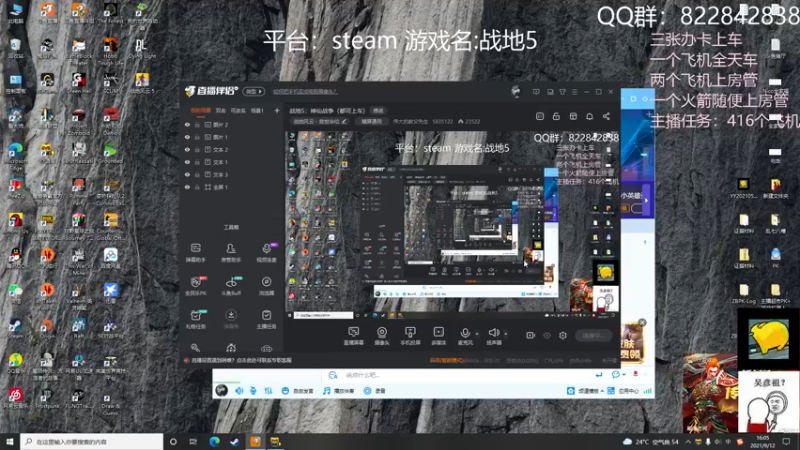
Task: Open Task View on the taskbar
Action: [193, 441]
